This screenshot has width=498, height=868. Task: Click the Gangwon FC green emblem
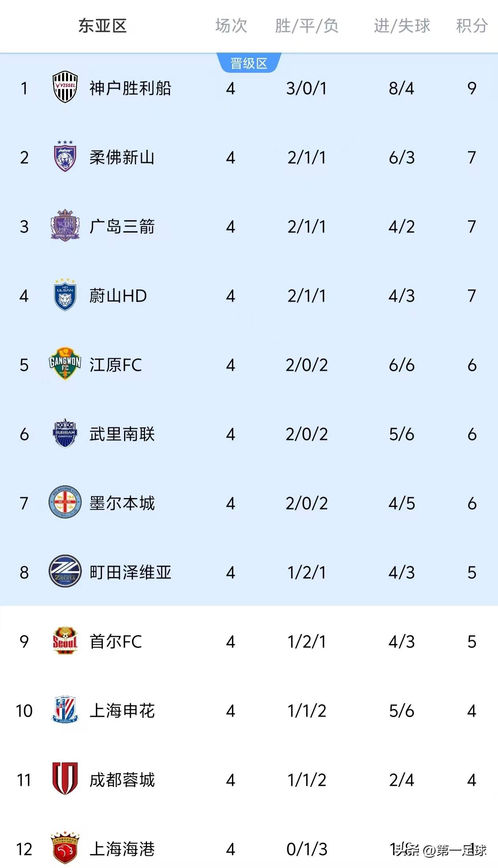pos(65,364)
